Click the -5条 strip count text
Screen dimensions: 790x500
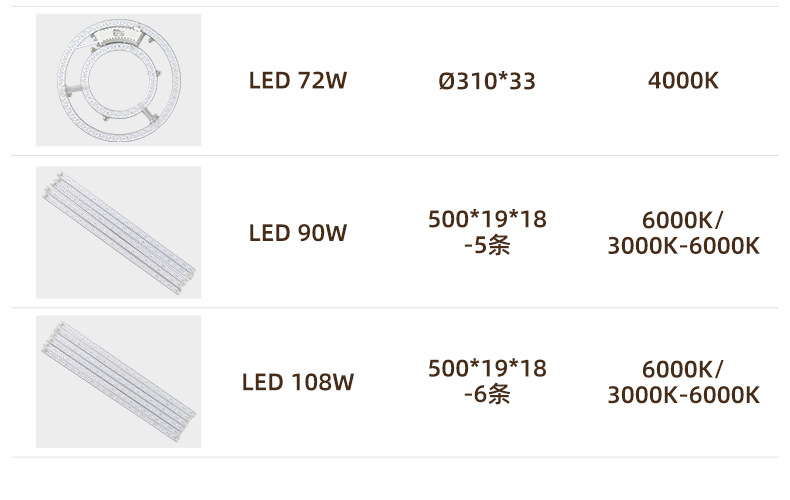tap(487, 245)
